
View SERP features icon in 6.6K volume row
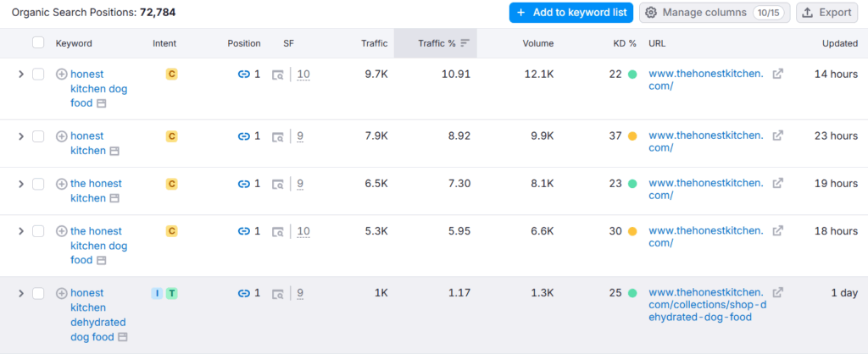[x=278, y=232]
